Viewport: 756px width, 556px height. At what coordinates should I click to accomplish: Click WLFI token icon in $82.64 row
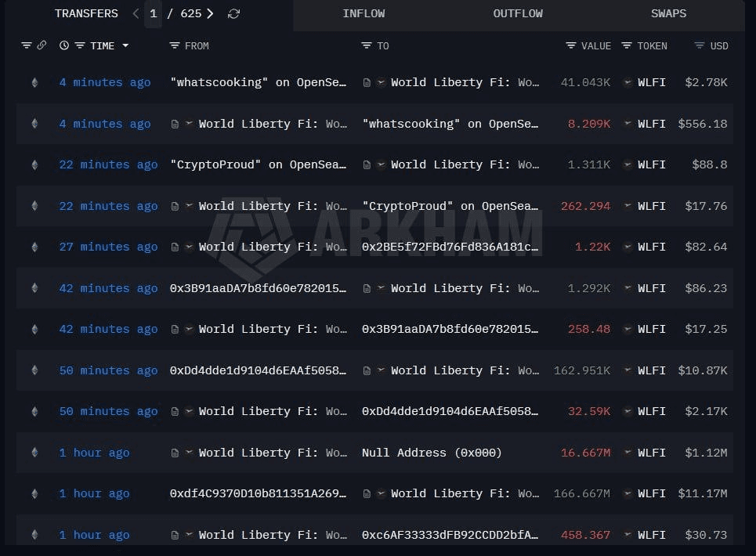pyautogui.click(x=628, y=247)
